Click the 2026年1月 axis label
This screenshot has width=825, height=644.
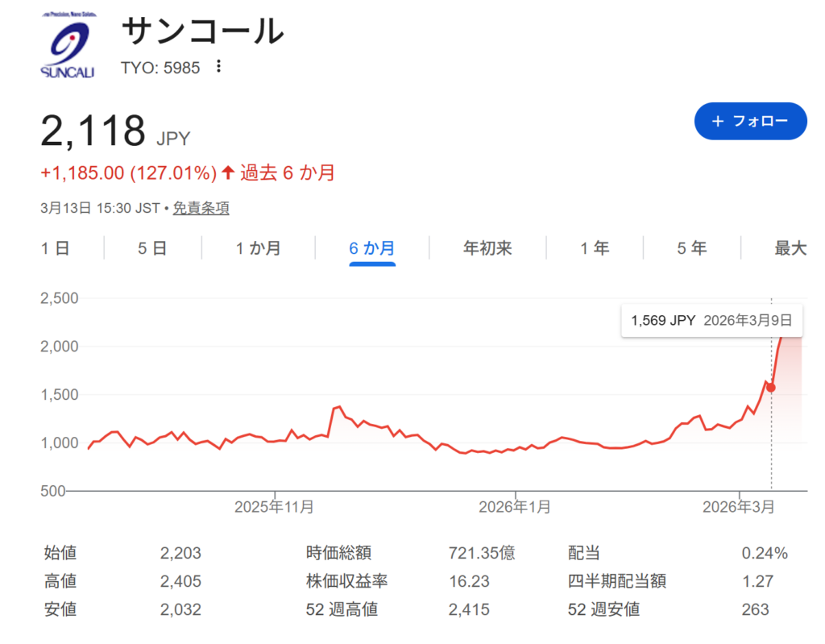(x=515, y=507)
